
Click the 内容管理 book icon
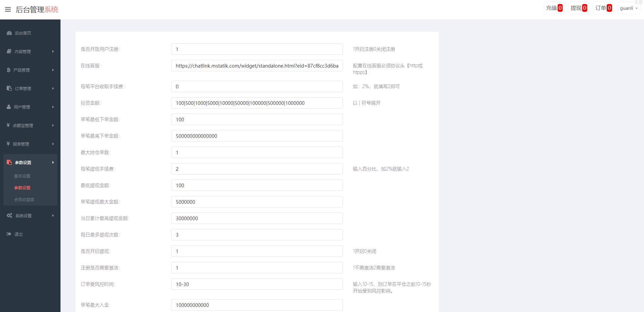tap(9, 51)
